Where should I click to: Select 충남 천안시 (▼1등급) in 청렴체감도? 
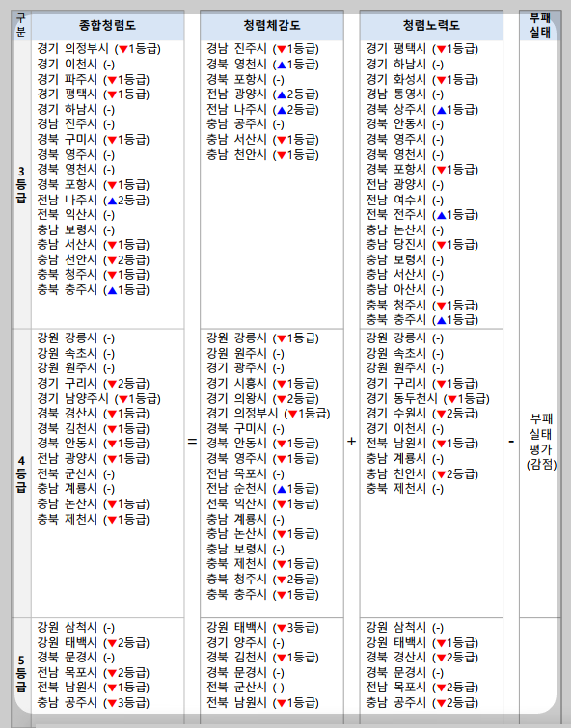point(262,154)
